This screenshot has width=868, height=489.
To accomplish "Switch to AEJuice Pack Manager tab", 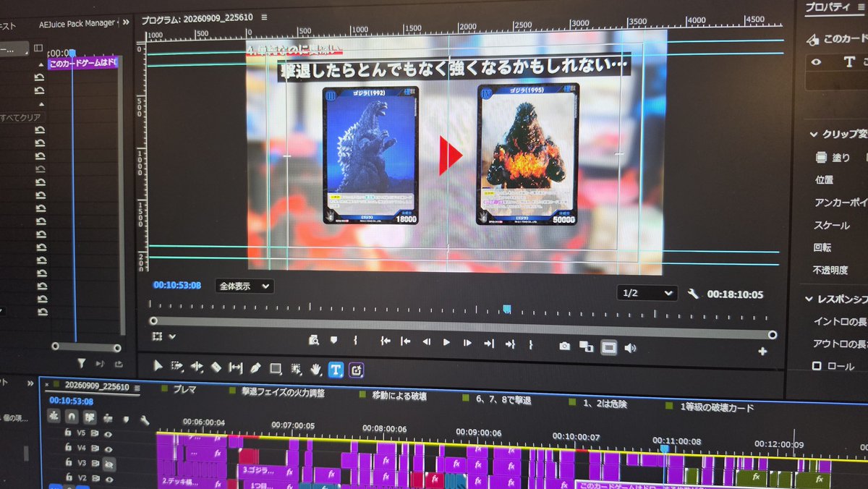I will 76,24.
